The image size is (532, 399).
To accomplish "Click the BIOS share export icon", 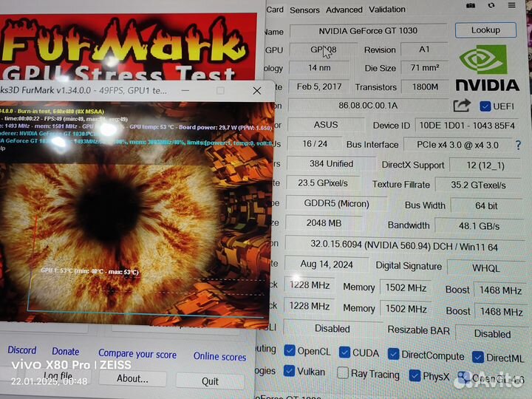I will point(462,106).
